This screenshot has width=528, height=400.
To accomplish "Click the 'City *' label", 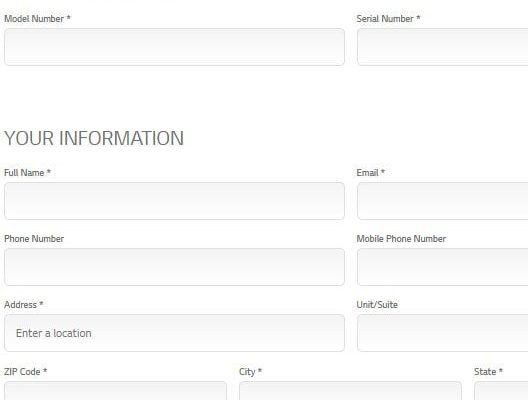I will coord(250,372).
